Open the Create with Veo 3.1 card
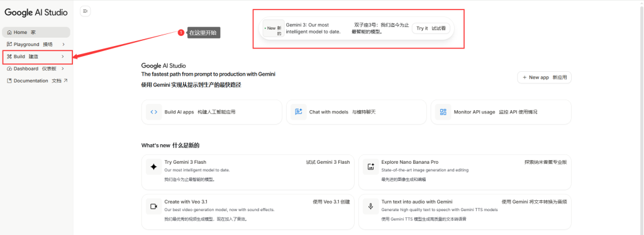 pos(248,212)
